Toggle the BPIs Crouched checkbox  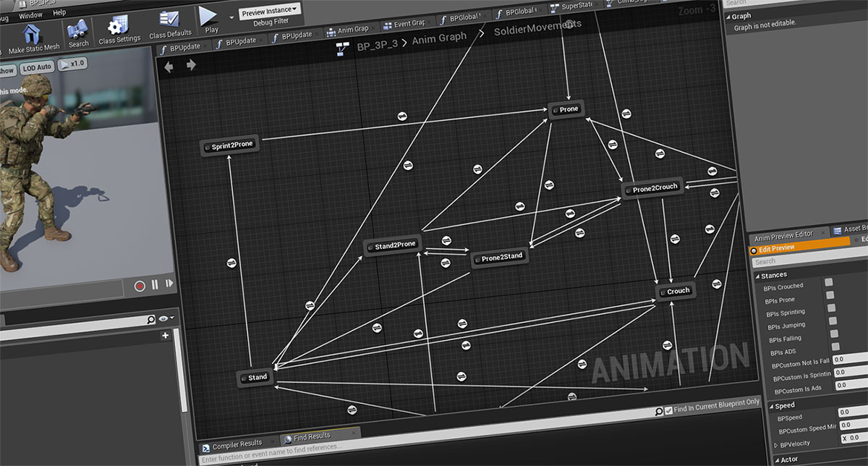click(829, 282)
